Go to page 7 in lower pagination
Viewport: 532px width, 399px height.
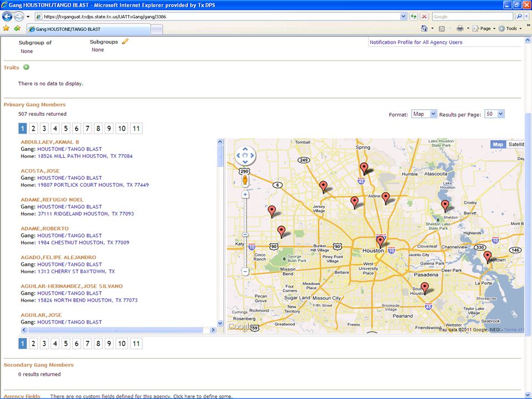88,344
